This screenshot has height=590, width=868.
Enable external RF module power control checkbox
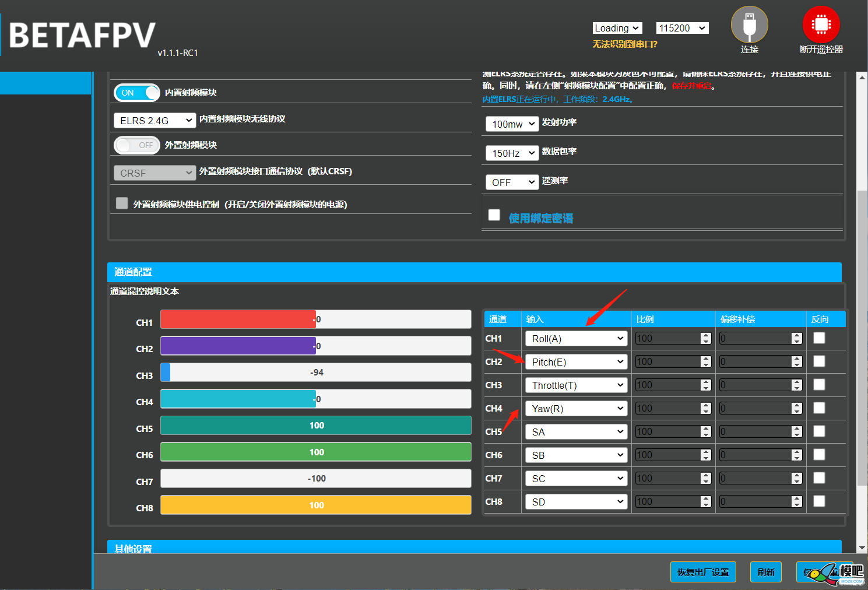[122, 203]
